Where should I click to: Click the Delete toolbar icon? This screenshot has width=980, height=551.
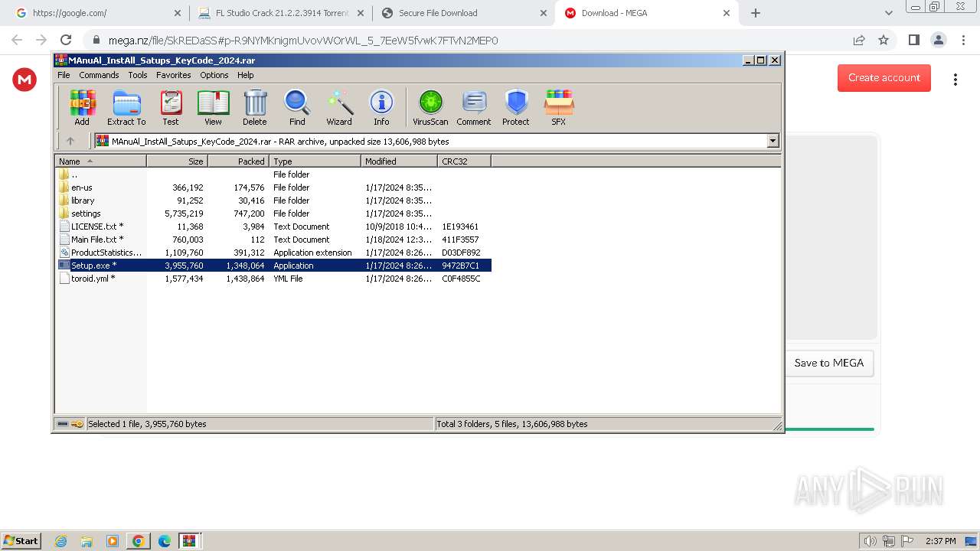[255, 107]
